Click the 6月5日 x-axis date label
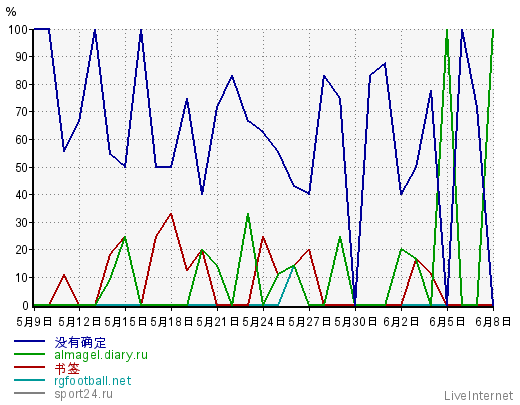Viewport: 520px width, 405px height. click(447, 322)
